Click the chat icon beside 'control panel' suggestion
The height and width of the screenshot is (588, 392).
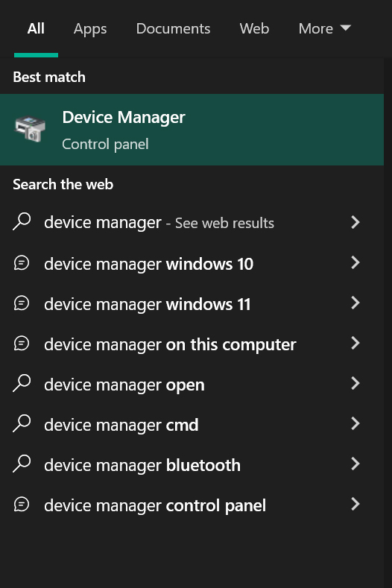point(22,504)
